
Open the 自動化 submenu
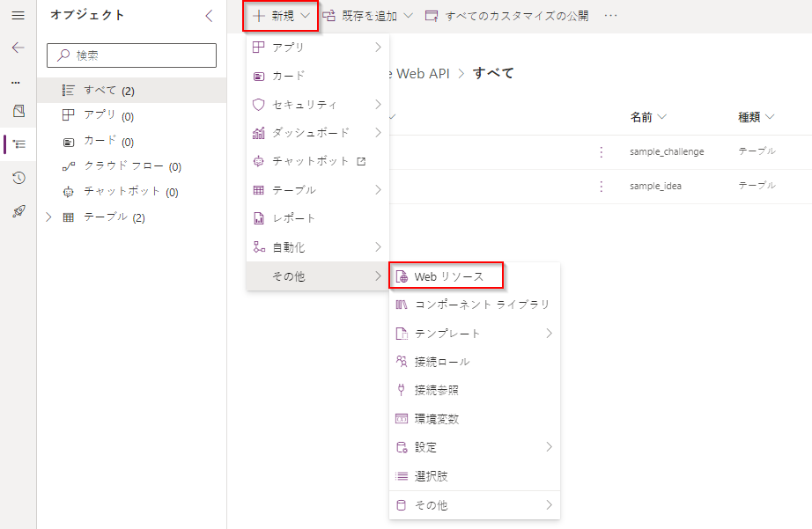tap(317, 247)
